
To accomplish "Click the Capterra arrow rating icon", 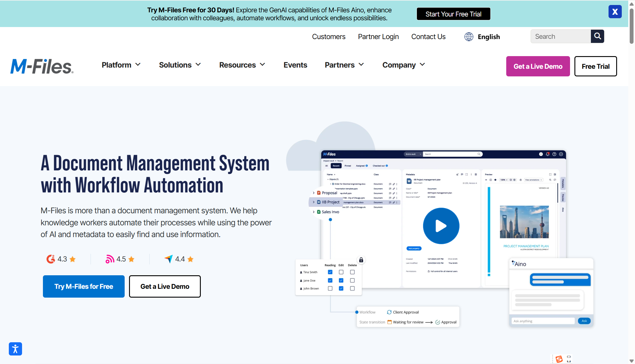I will [168, 259].
